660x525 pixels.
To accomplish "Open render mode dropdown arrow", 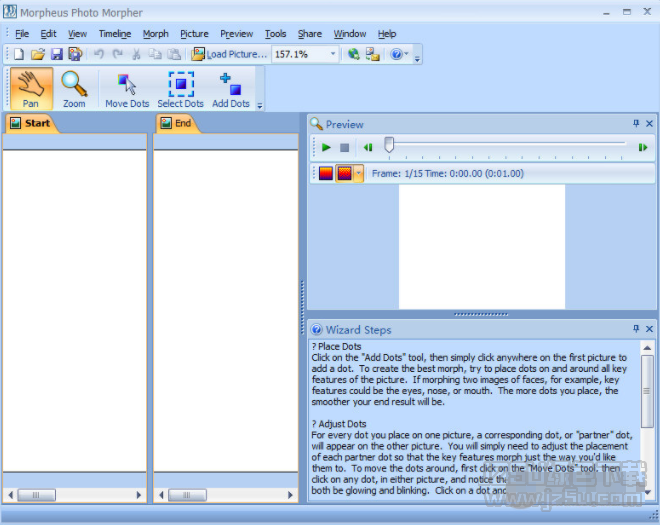I will click(359, 173).
